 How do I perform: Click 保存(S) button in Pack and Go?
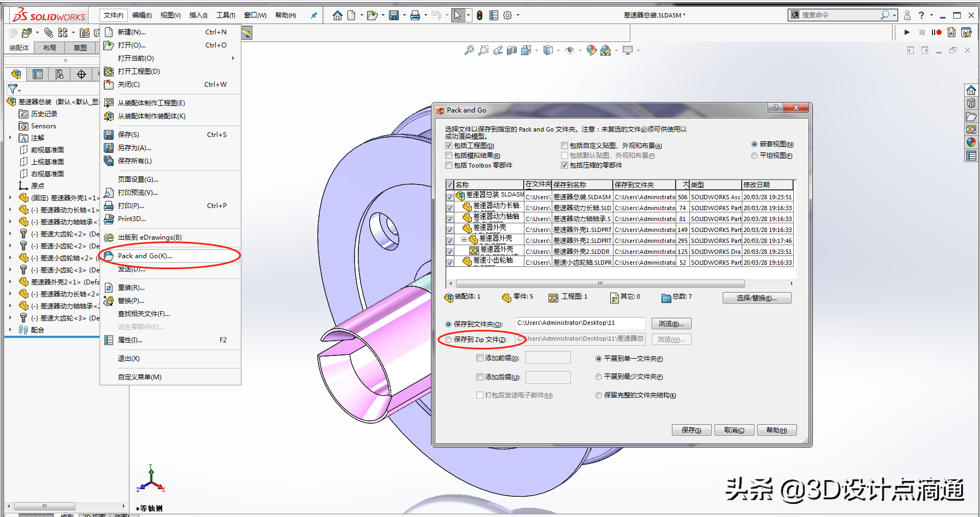692,430
